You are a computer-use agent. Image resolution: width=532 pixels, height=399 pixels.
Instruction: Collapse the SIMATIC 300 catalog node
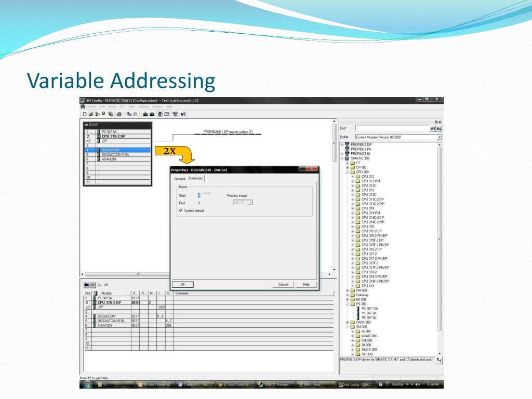click(342, 158)
